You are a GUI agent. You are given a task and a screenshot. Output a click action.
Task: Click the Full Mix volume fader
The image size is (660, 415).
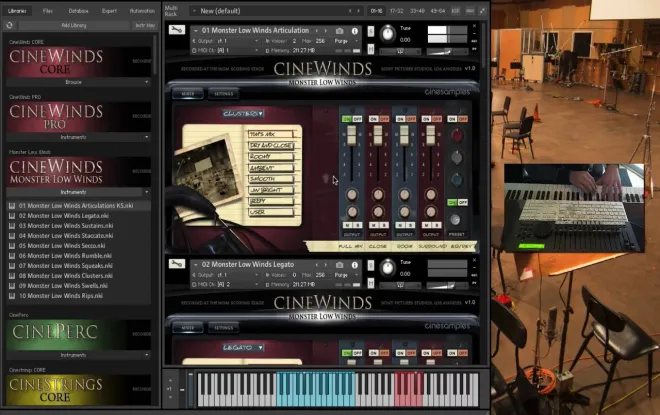[352, 137]
